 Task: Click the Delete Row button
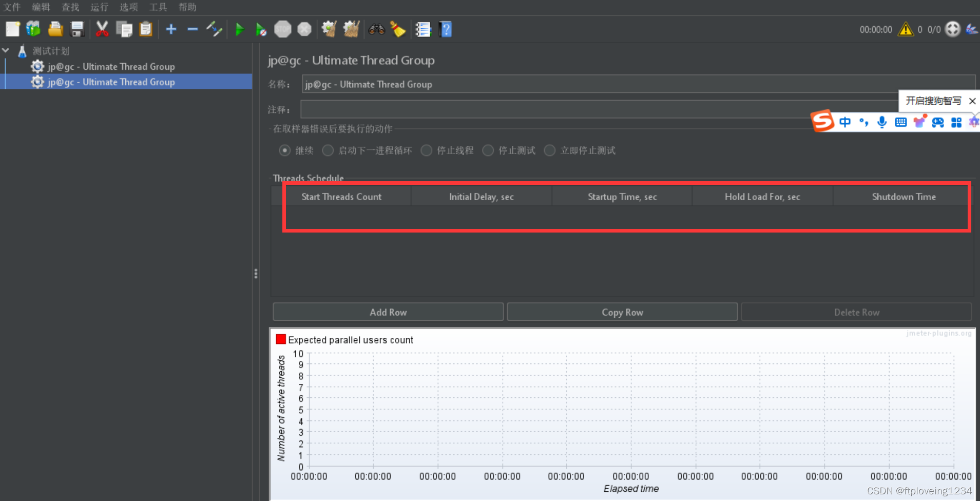click(856, 312)
